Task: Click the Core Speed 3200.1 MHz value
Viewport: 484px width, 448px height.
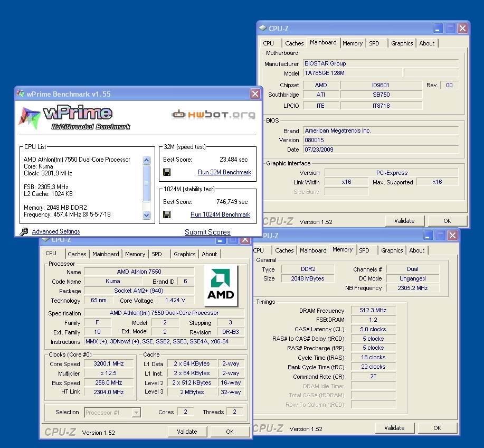Action: pyautogui.click(x=109, y=363)
